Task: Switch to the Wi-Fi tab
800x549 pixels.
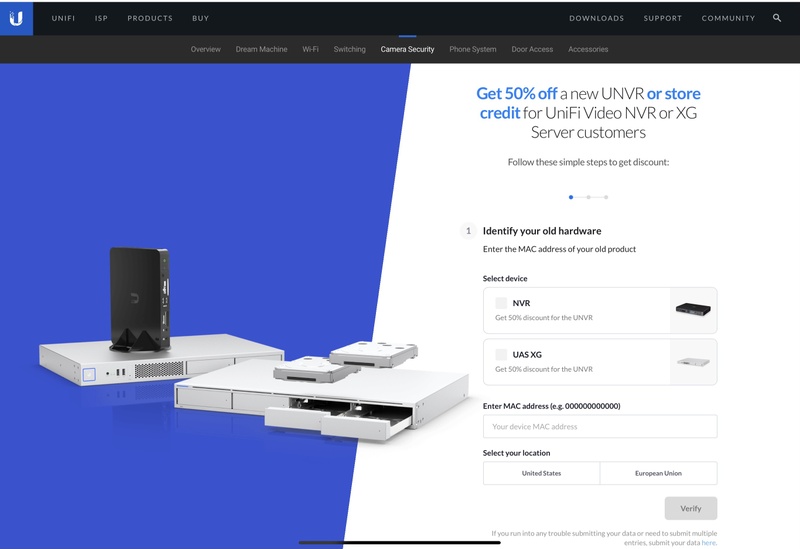Action: pyautogui.click(x=310, y=49)
